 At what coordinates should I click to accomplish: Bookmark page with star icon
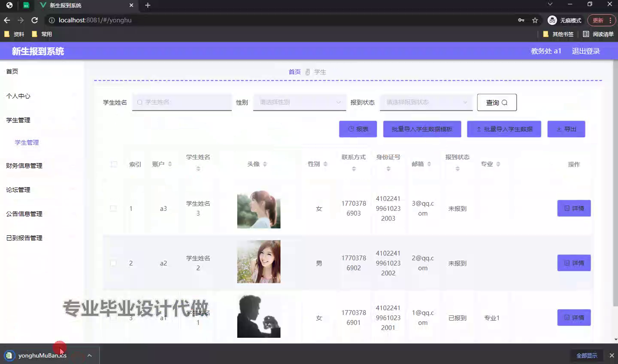[x=535, y=20]
